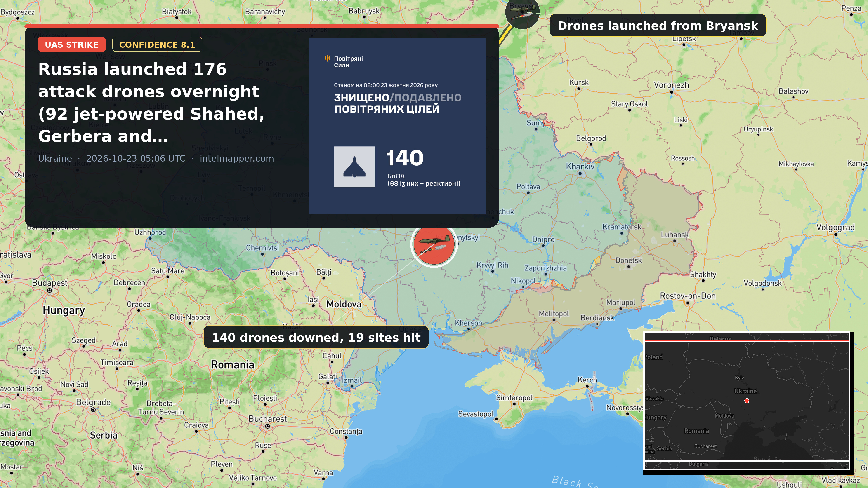Click the Voronezh city label

point(671,85)
